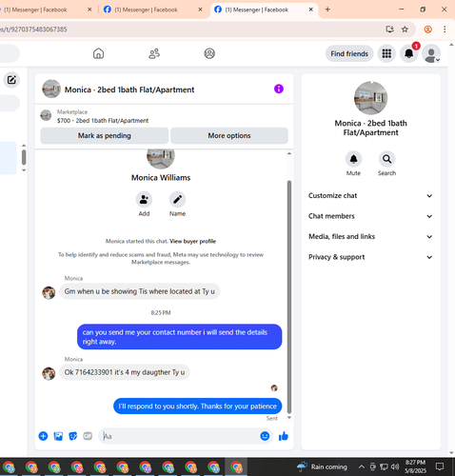Edit the chat name pencil icon
455x476 pixels.
pyautogui.click(x=177, y=200)
